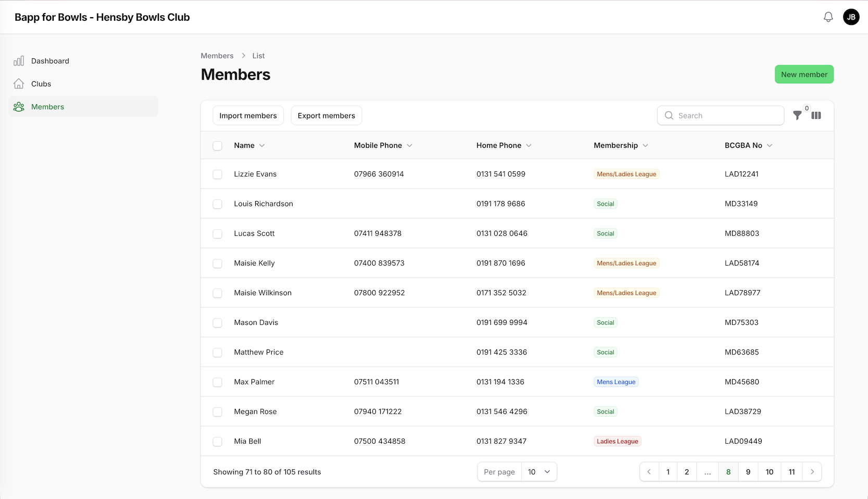The image size is (868, 499).
Task: Go to page 10 in pagination
Action: (769, 471)
